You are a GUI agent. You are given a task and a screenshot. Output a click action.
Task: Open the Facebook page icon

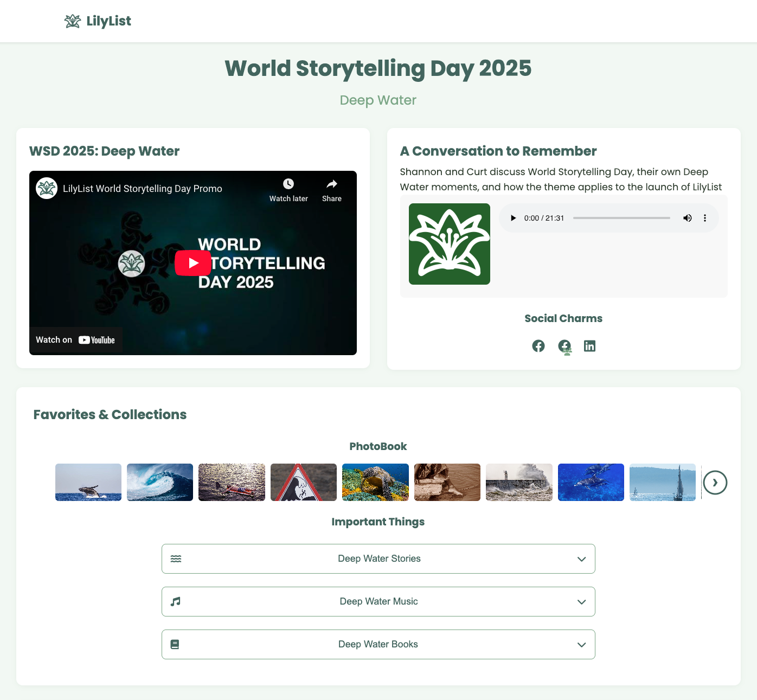(x=538, y=346)
